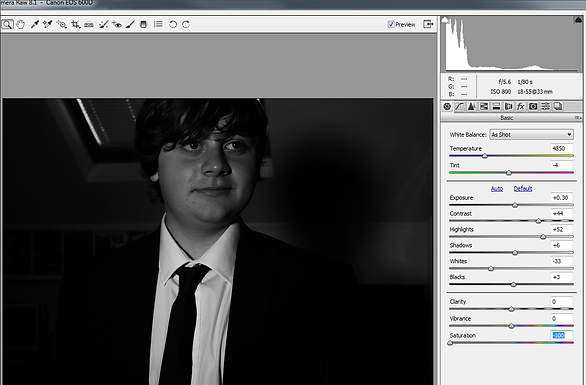Click the Blacks slider handle

(513, 285)
